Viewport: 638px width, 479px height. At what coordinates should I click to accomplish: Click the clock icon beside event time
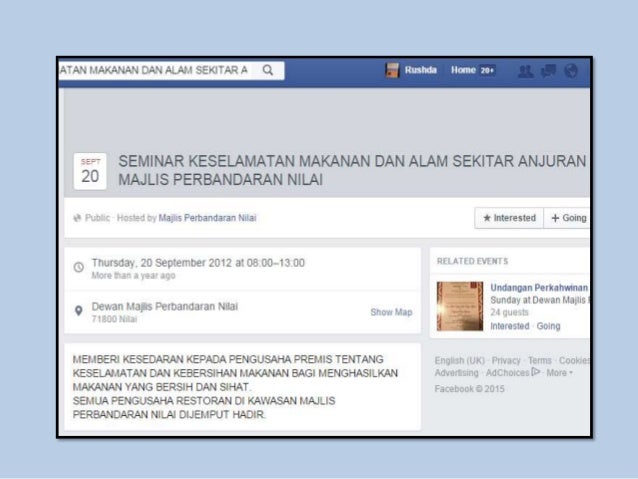click(79, 267)
